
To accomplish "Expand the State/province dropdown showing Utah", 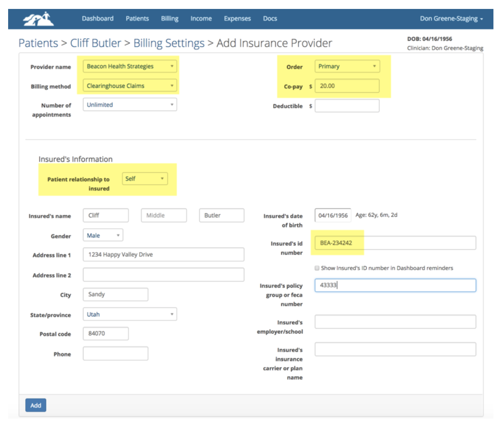I will pyautogui.click(x=130, y=314).
